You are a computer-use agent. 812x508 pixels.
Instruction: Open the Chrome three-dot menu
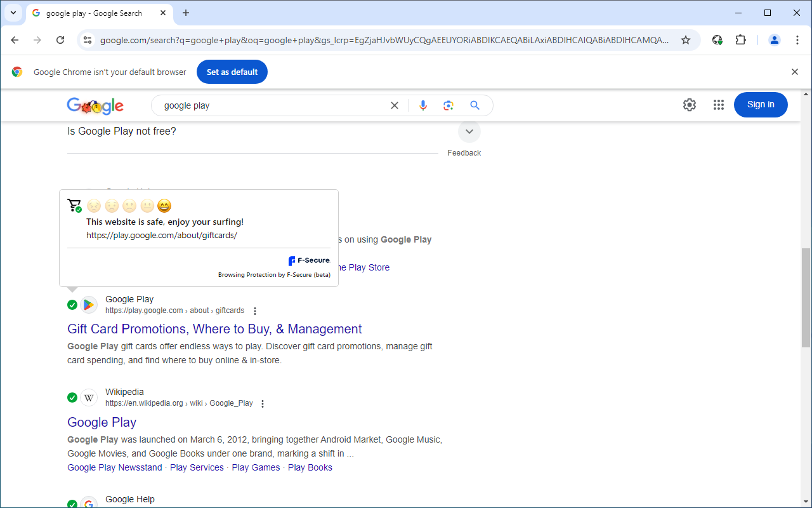point(797,40)
